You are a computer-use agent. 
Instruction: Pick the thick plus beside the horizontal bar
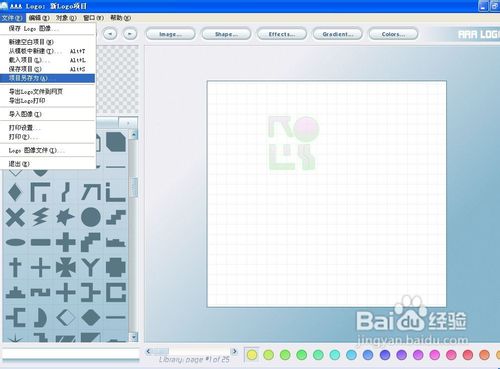65,242
